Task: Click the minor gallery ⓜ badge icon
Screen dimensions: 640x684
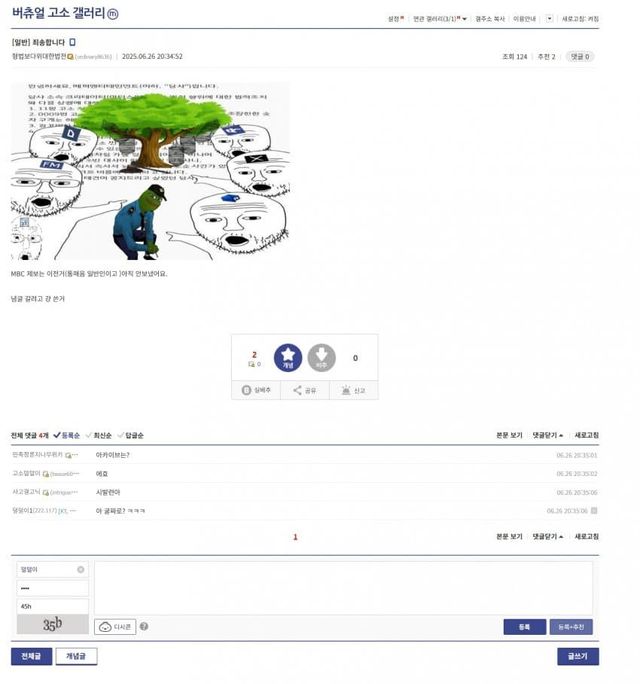Action: click(x=113, y=14)
